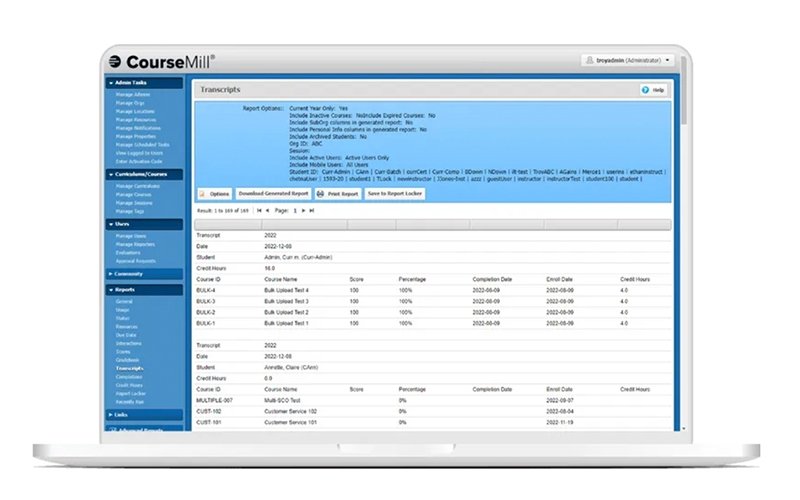The image size is (800, 500).
Task: Collapse the Users section
Action: tap(144, 224)
